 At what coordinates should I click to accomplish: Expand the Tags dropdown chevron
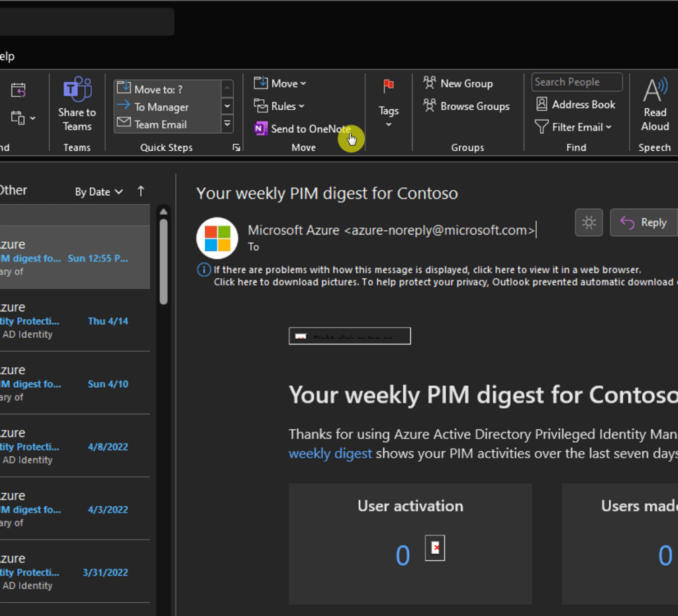[388, 124]
